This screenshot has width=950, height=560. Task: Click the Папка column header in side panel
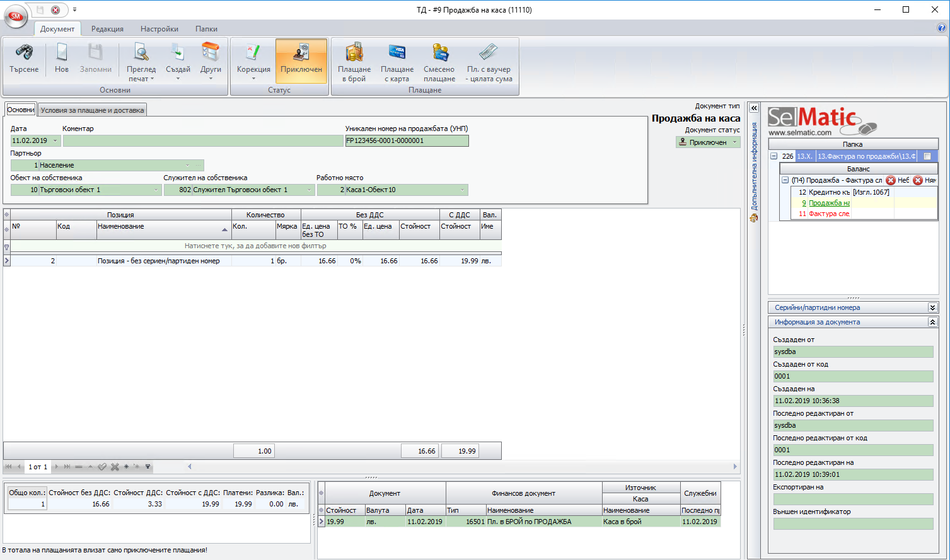(853, 144)
